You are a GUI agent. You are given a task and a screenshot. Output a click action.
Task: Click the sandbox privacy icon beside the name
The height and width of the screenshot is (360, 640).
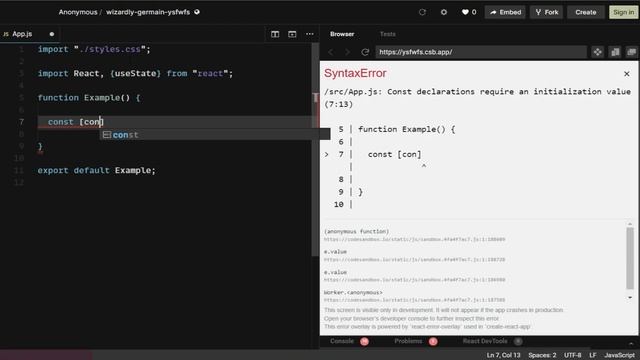click(x=197, y=12)
